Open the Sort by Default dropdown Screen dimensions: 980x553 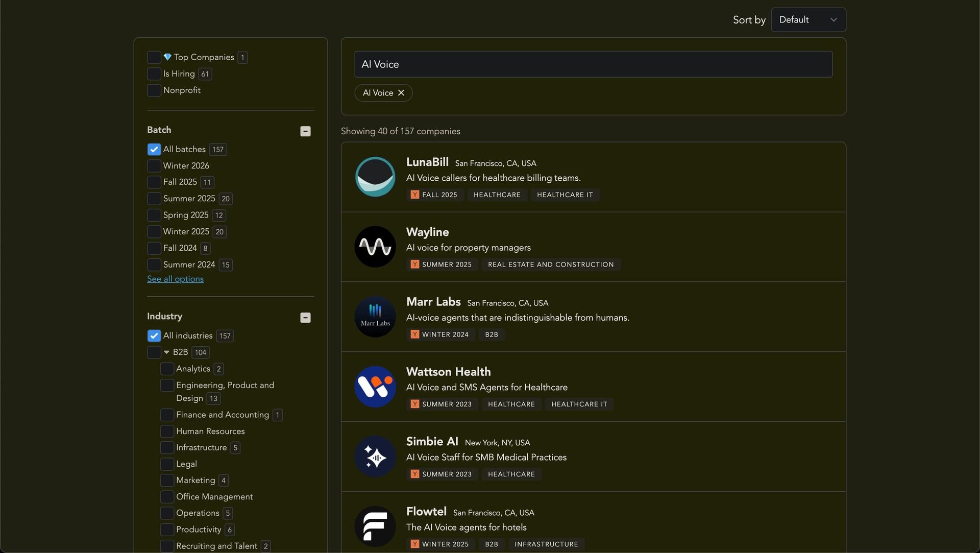click(x=808, y=20)
